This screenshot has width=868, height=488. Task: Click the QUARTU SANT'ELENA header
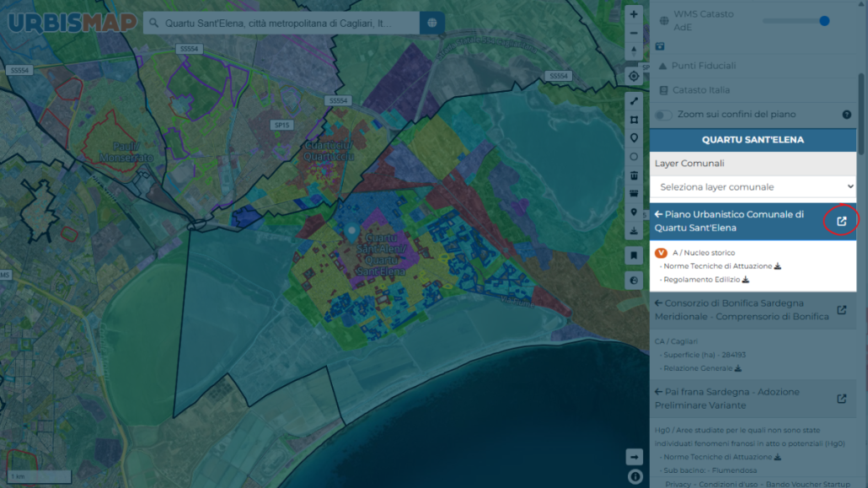click(x=753, y=140)
